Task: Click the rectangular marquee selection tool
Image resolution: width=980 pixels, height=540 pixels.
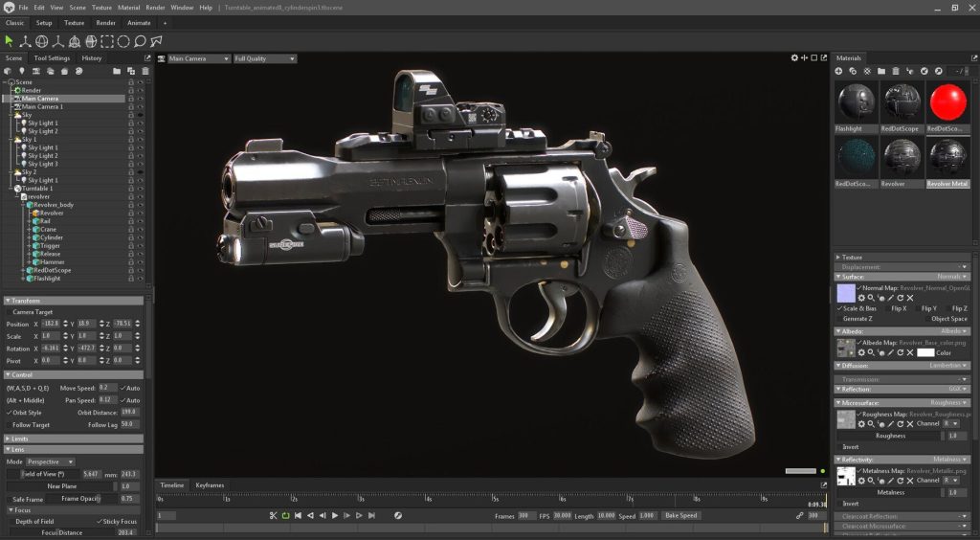Action: (x=107, y=41)
